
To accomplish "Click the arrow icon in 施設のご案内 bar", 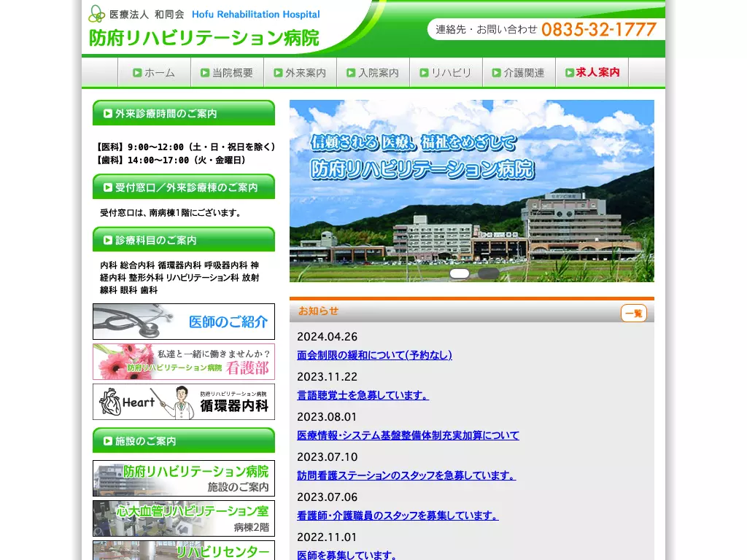I will [108, 441].
